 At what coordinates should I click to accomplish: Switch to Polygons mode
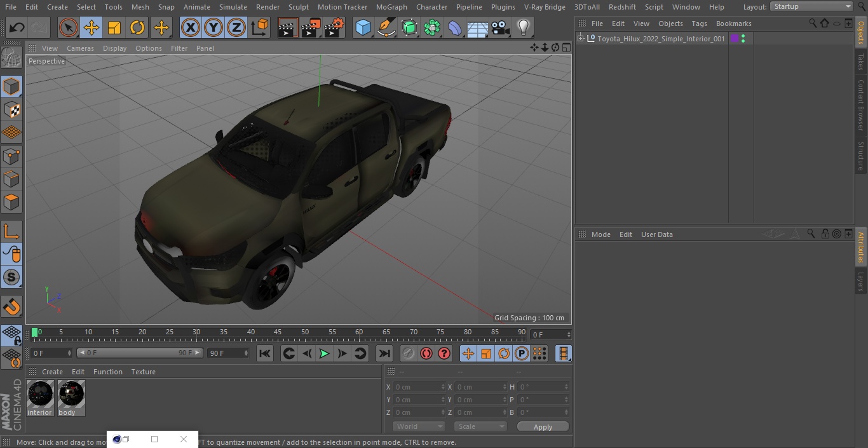pos(11,202)
